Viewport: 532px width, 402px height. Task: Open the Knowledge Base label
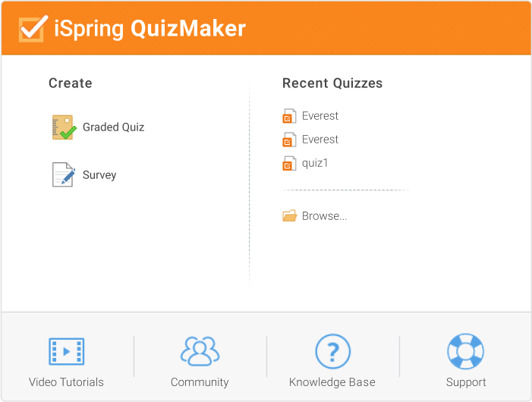[x=332, y=382]
